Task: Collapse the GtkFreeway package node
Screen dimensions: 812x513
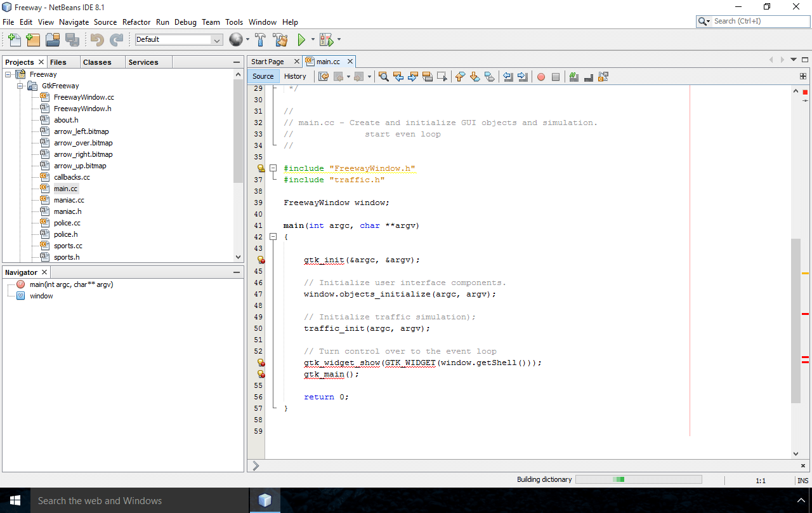Action: (x=20, y=86)
